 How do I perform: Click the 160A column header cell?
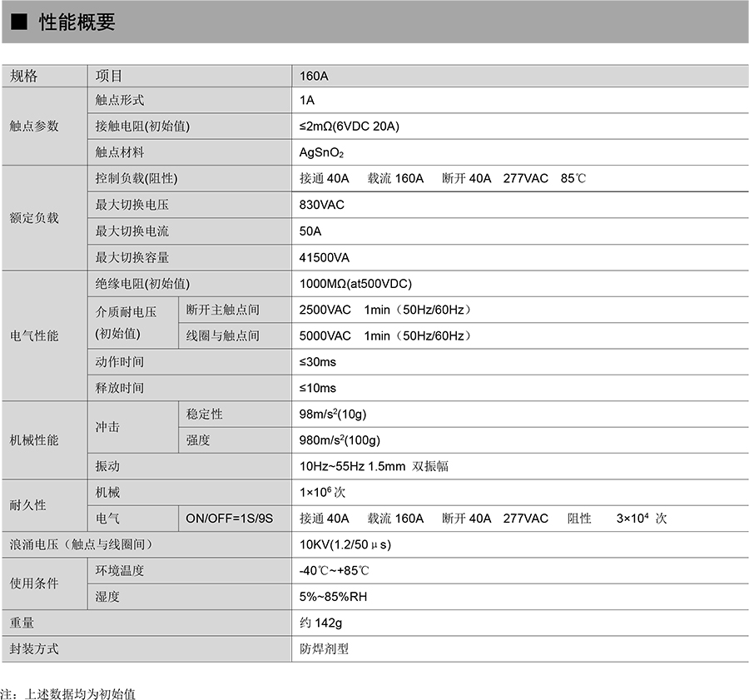pyautogui.click(x=314, y=76)
